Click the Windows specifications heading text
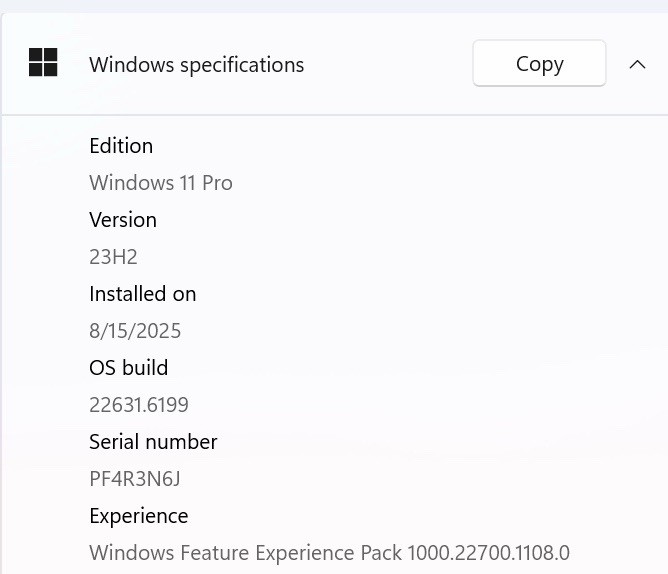This screenshot has height=574, width=668. click(196, 65)
